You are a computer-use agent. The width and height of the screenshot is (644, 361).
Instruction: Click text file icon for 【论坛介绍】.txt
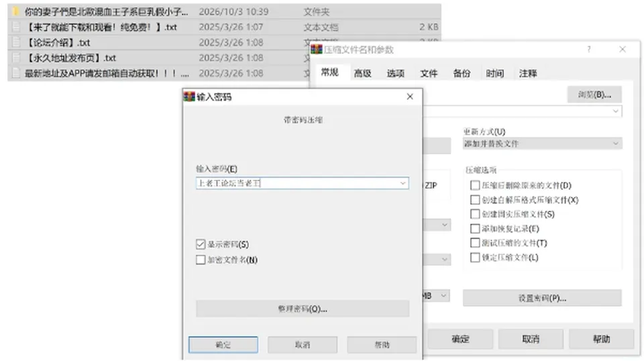pyautogui.click(x=16, y=42)
